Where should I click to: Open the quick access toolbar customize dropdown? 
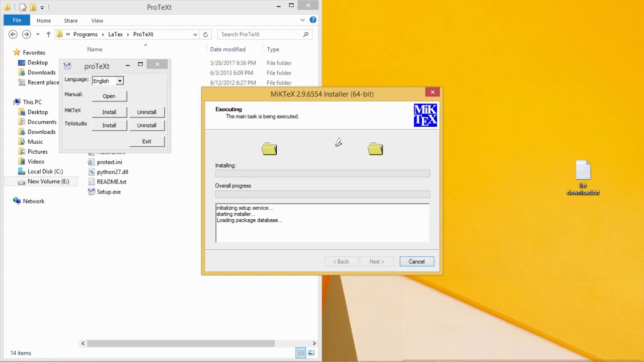point(42,8)
